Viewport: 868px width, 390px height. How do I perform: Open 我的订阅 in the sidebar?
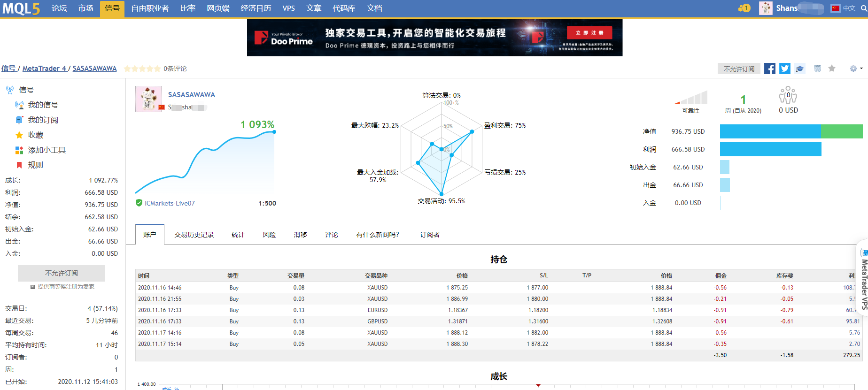coord(43,120)
